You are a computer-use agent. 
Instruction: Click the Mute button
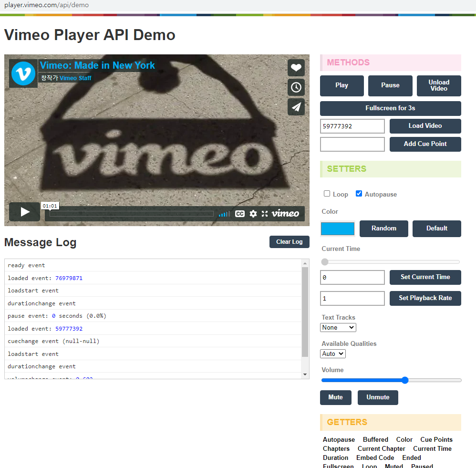[x=336, y=397]
